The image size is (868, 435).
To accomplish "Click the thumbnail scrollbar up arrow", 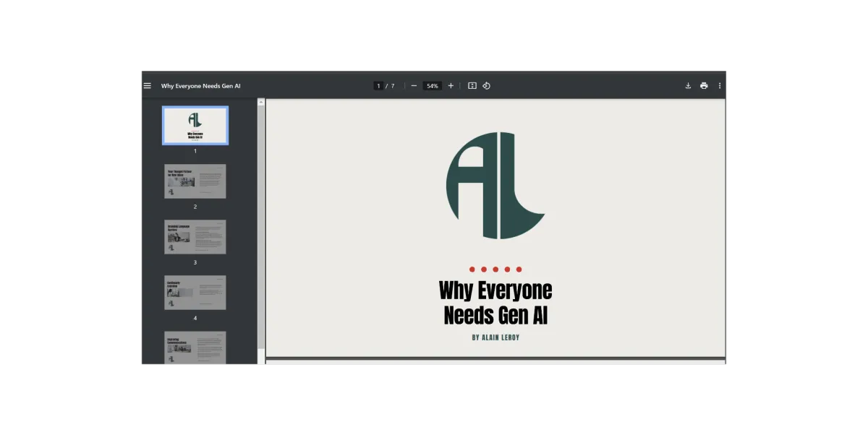I will (261, 103).
